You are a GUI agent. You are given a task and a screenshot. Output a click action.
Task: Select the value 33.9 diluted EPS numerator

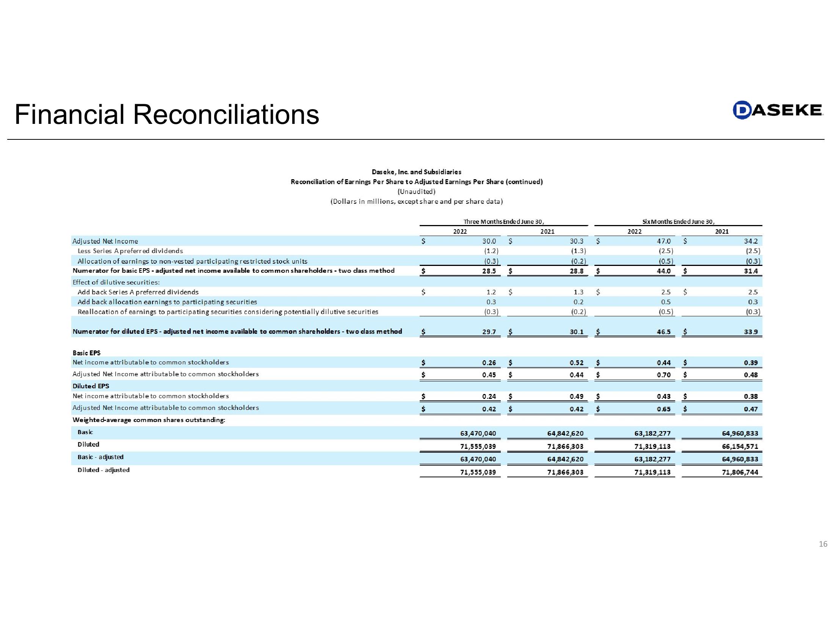pos(751,332)
